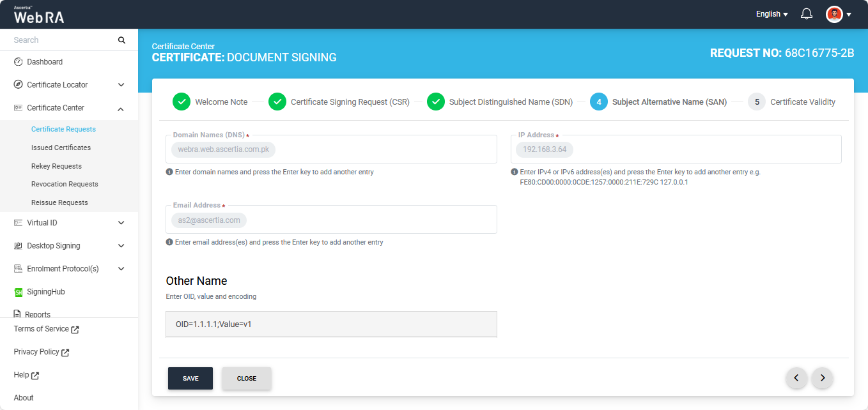Jump to Certificate Validity step 5
This screenshot has height=410, width=868.
click(757, 102)
